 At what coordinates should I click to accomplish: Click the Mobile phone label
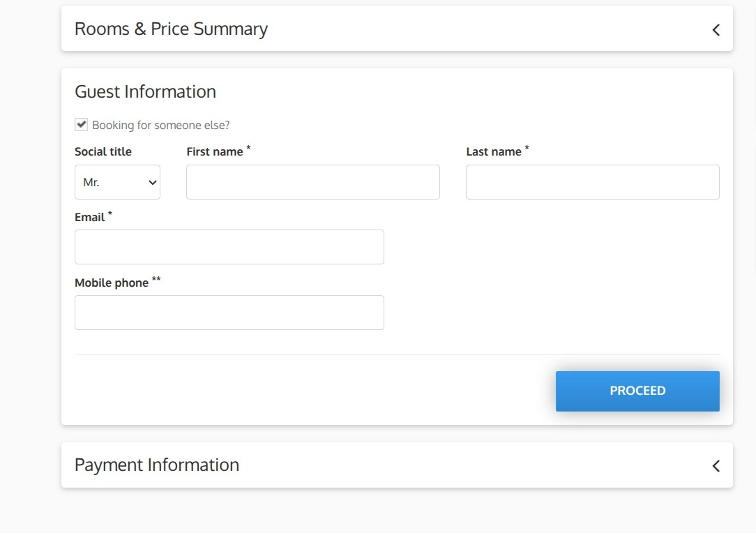(x=112, y=283)
